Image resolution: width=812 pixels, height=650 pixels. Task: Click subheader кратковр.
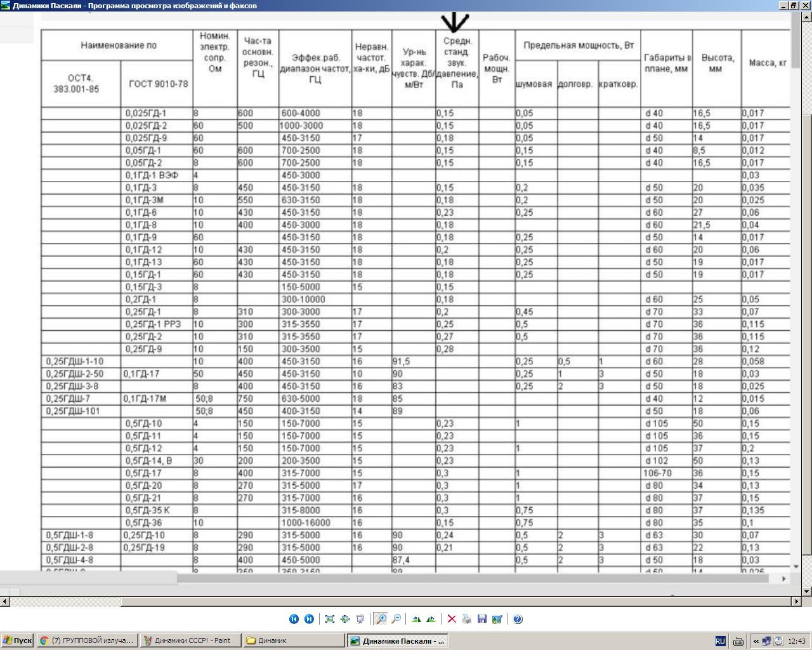619,84
